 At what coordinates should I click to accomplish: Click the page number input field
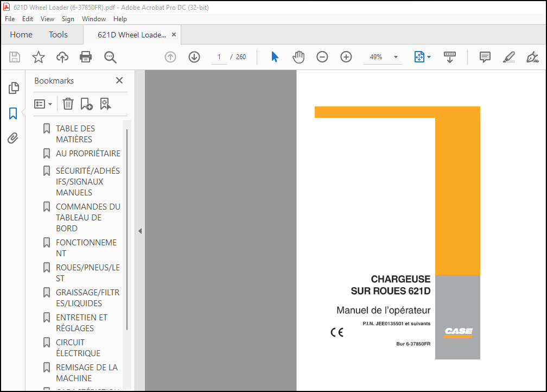point(219,57)
